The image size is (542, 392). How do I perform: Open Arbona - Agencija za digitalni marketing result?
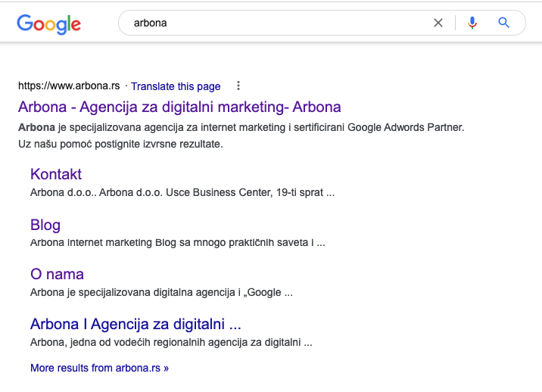tap(179, 107)
